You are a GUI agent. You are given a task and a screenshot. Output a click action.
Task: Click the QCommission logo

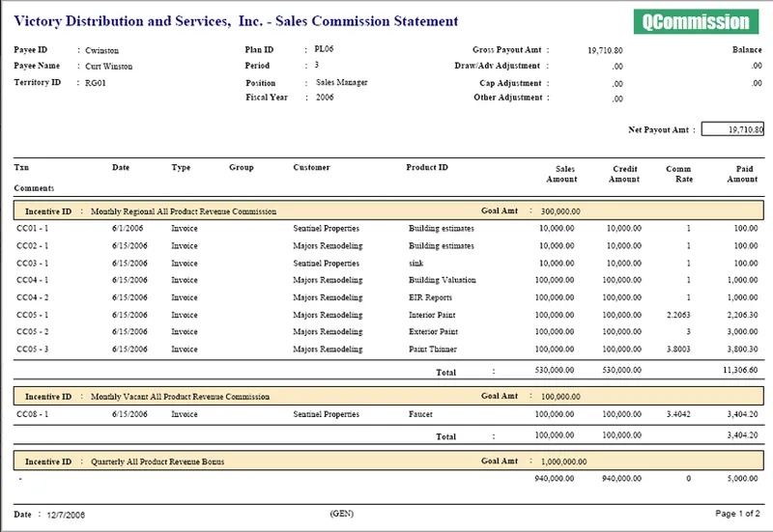[696, 21]
